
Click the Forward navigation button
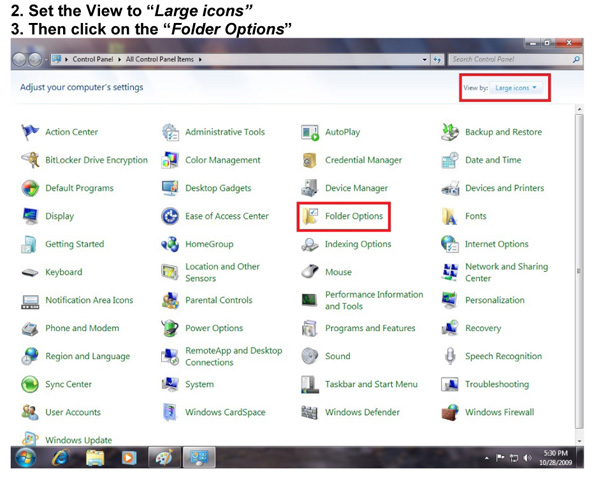tap(35, 60)
